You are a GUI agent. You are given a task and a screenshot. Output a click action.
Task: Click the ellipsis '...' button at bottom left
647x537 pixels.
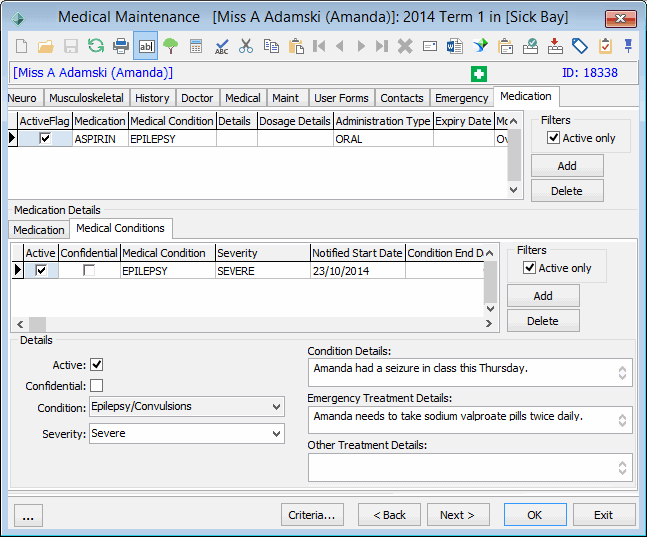tap(28, 516)
